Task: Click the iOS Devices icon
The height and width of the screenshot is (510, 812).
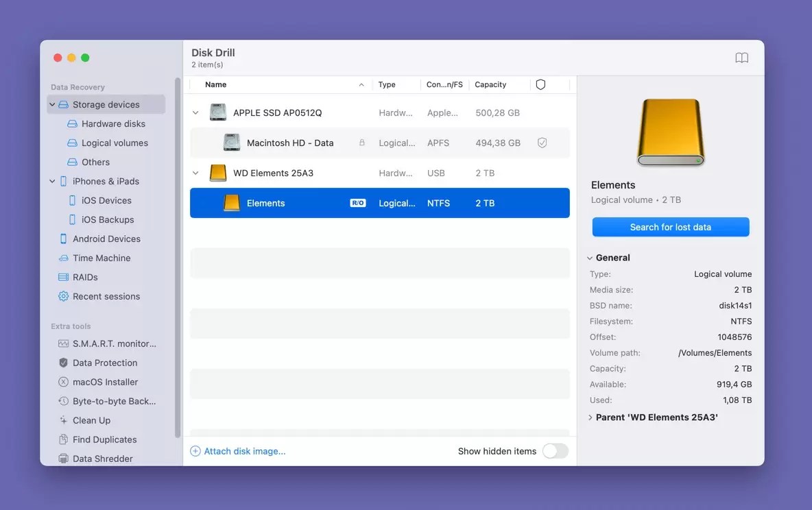Action: [x=73, y=200]
